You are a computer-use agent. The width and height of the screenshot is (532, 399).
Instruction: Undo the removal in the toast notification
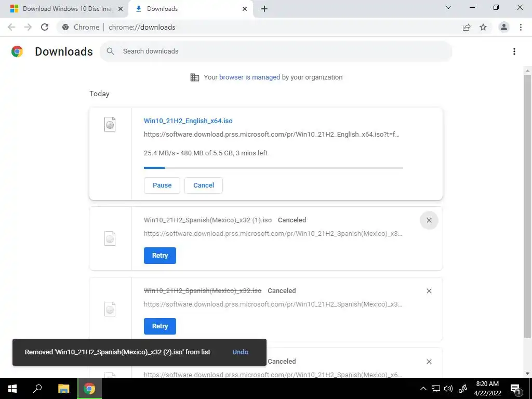[x=240, y=352]
